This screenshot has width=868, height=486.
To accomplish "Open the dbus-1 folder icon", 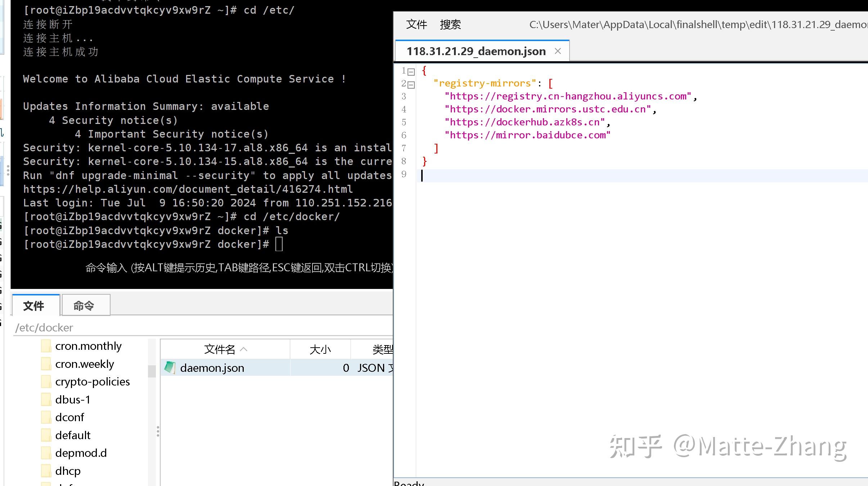I will pyautogui.click(x=46, y=399).
